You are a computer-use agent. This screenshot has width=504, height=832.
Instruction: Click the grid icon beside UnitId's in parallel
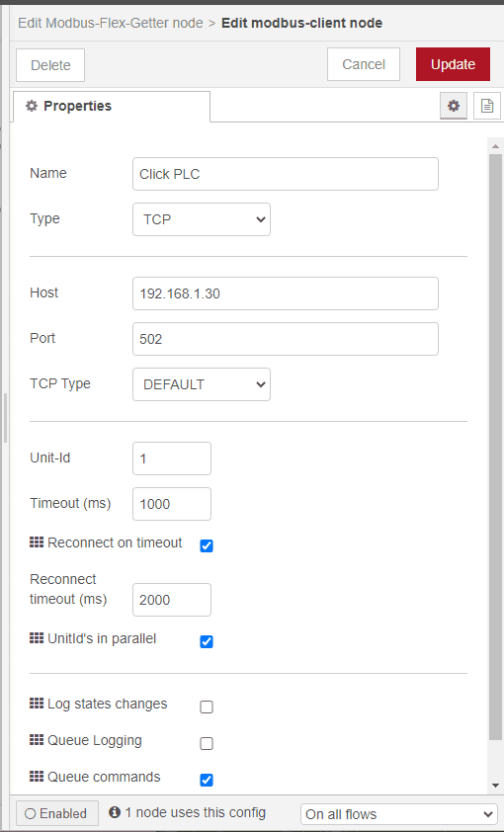37,637
